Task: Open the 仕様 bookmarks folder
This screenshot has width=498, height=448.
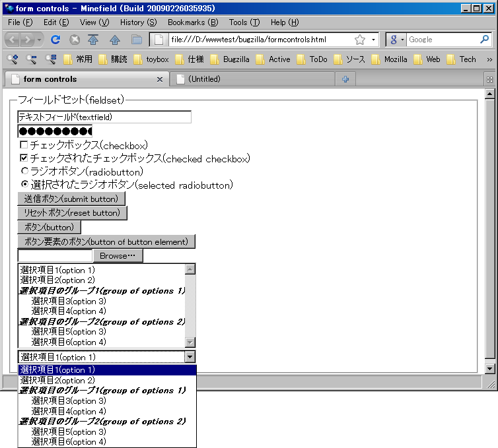Action: point(190,59)
